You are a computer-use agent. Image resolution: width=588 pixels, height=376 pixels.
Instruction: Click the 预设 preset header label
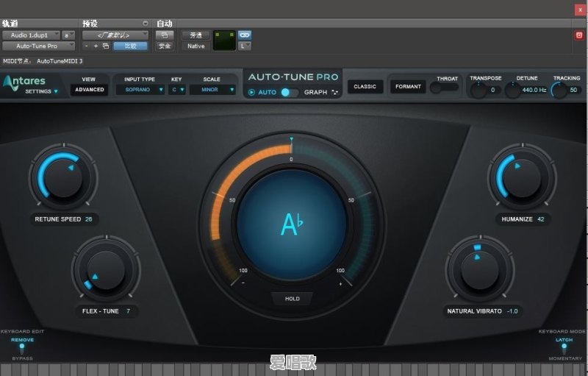click(90, 24)
